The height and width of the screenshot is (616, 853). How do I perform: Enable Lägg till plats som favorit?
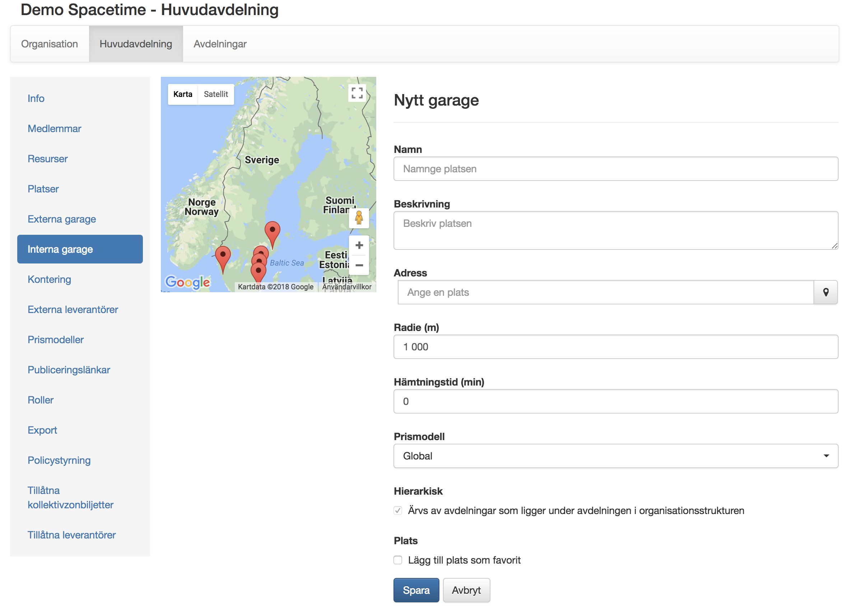pos(398,560)
